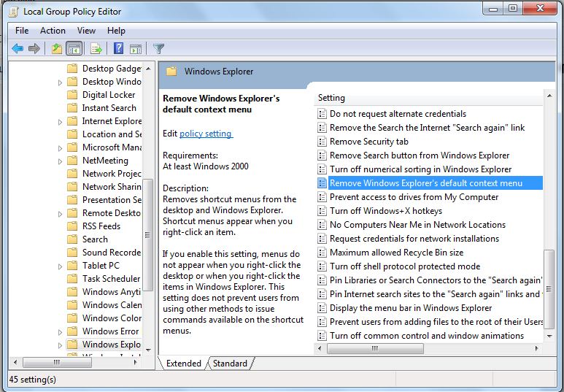
Task: Select Task Scheduler in the tree
Action: coord(111,279)
